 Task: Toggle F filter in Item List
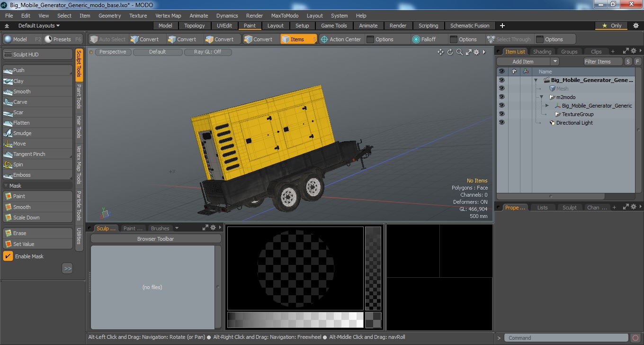click(637, 62)
